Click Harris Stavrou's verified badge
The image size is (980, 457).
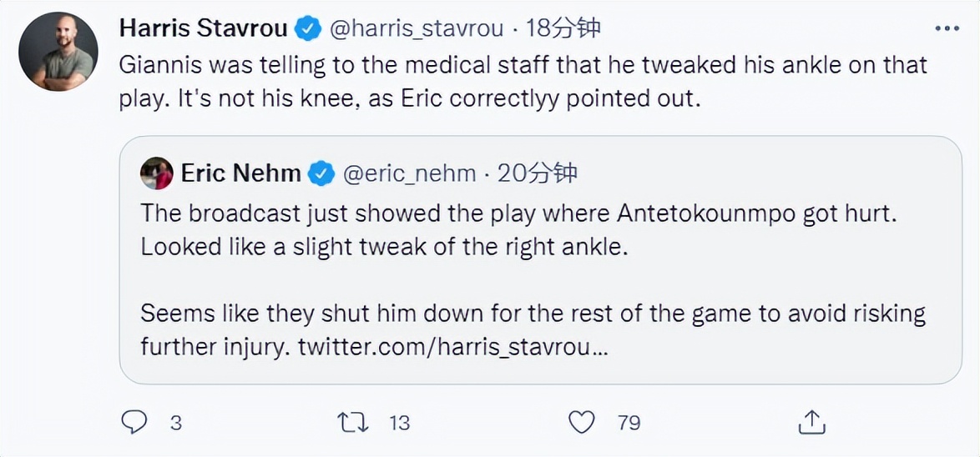[x=308, y=28]
